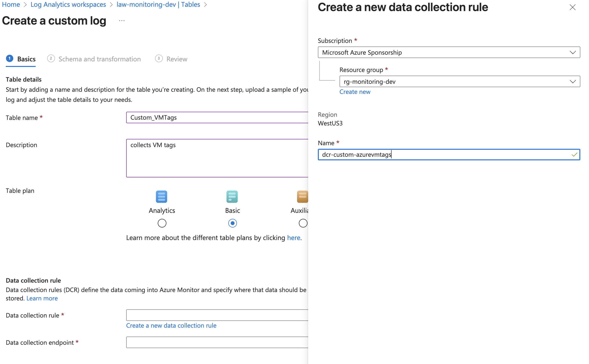This screenshot has width=589, height=364.
Task: Click the step 1 Basics circle
Action: (x=10, y=59)
